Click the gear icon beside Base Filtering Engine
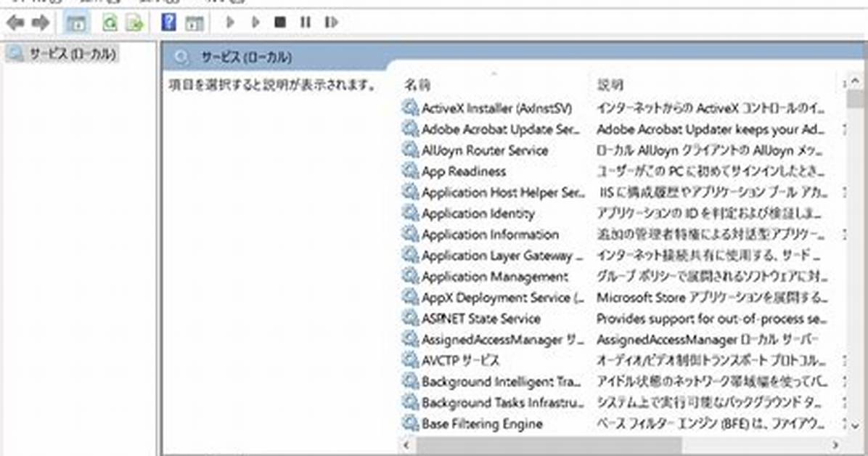The height and width of the screenshot is (456, 868). pos(409,423)
